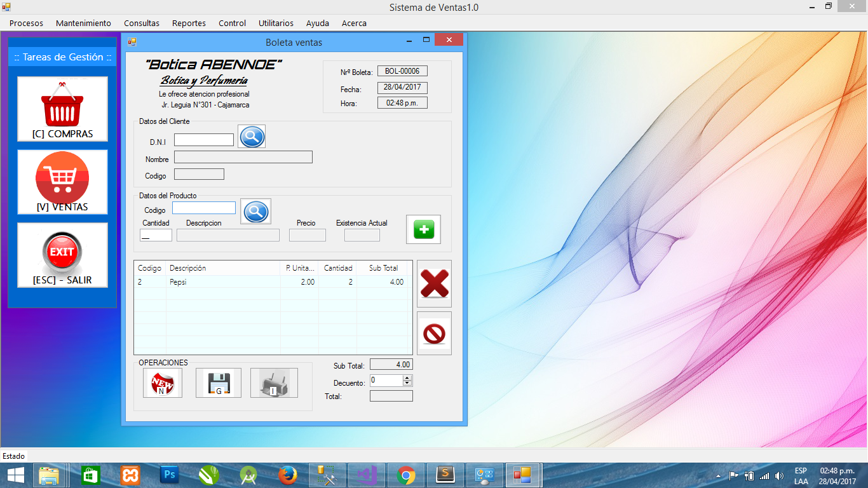
Task: Click the Cantidad input field
Action: (x=156, y=235)
